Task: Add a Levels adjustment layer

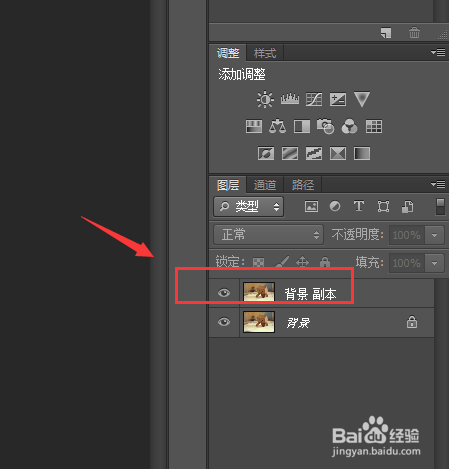Action: point(290,99)
